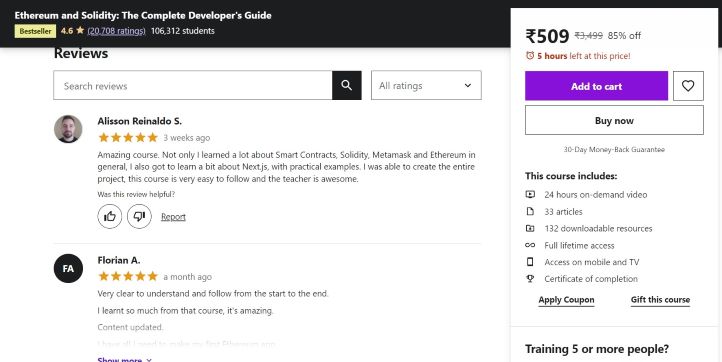Click Was this review helpful text
This screenshot has height=362, width=722.
click(136, 194)
